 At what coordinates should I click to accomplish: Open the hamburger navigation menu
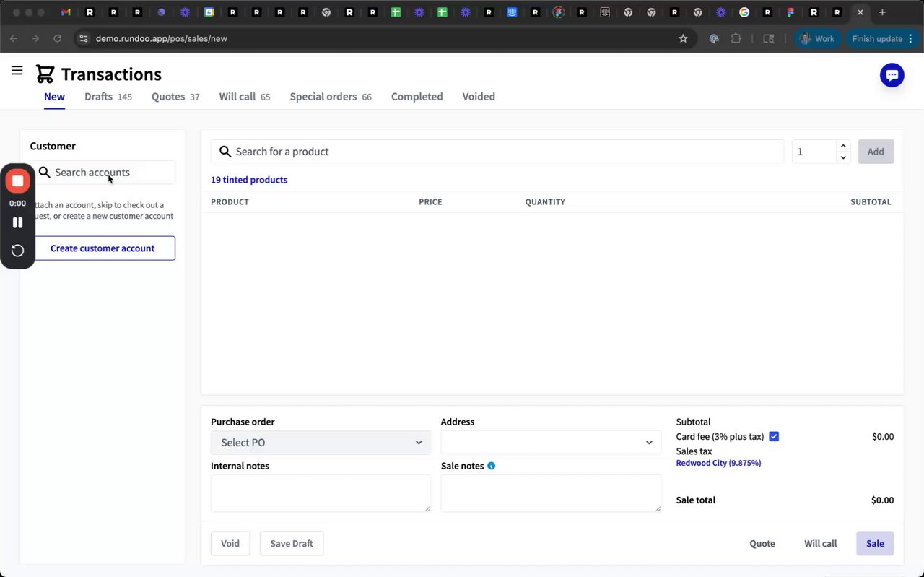17,71
